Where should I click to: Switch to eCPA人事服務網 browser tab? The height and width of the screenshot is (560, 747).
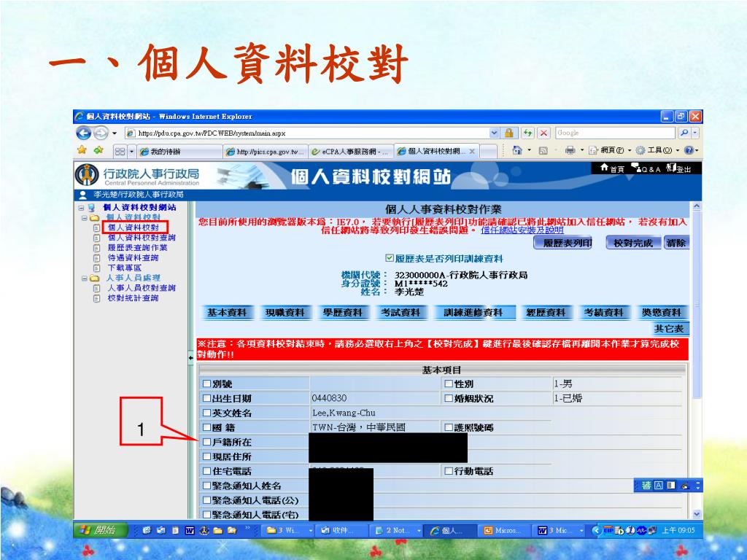(x=351, y=152)
